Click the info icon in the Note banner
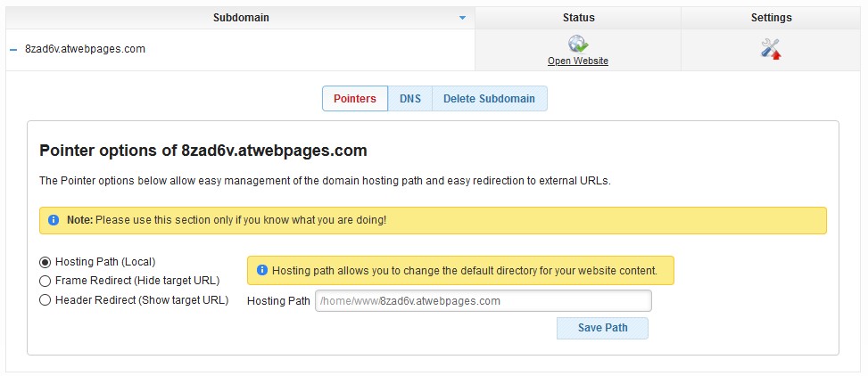This screenshot has width=868, height=376. tap(54, 220)
